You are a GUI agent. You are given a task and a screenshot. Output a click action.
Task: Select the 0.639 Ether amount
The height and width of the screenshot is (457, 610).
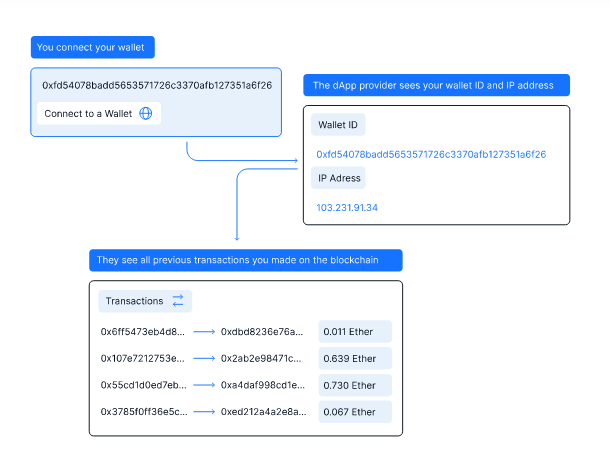tap(355, 358)
